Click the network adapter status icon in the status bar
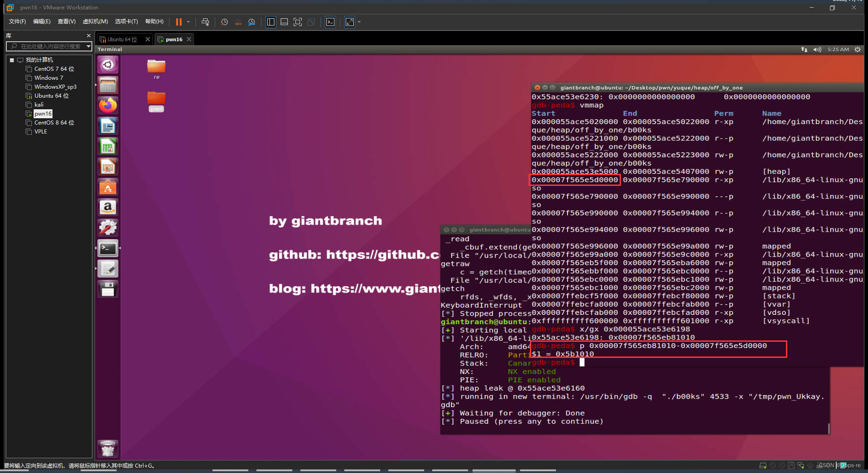This screenshot has width=868, height=473. click(801, 466)
